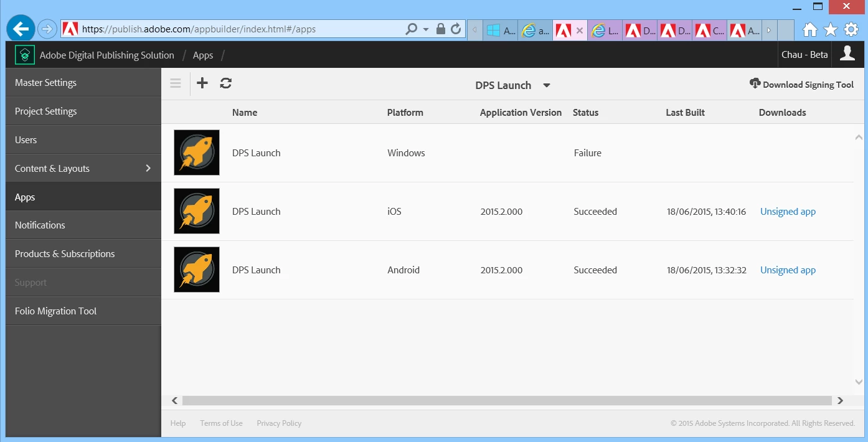Screen dimensions: 868x442
Task: Click the horizontal scrollbar right arrow
Action: [x=840, y=401]
